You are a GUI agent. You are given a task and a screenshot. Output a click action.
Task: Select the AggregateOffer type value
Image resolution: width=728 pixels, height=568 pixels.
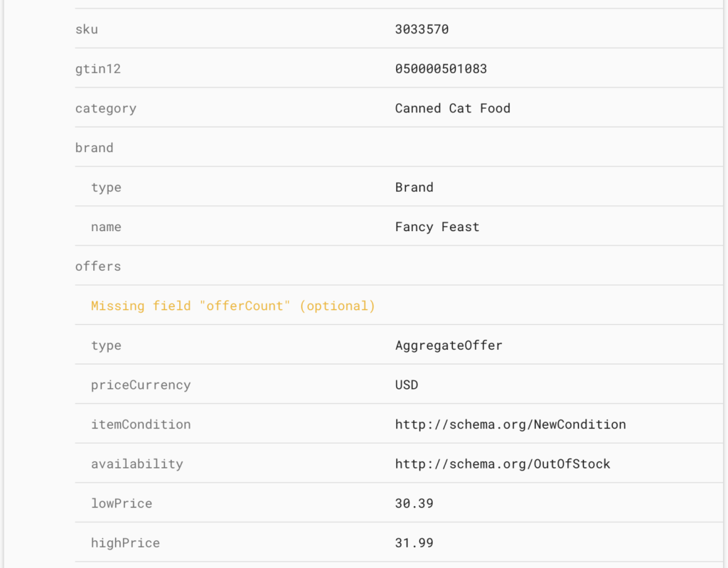pyautogui.click(x=449, y=345)
